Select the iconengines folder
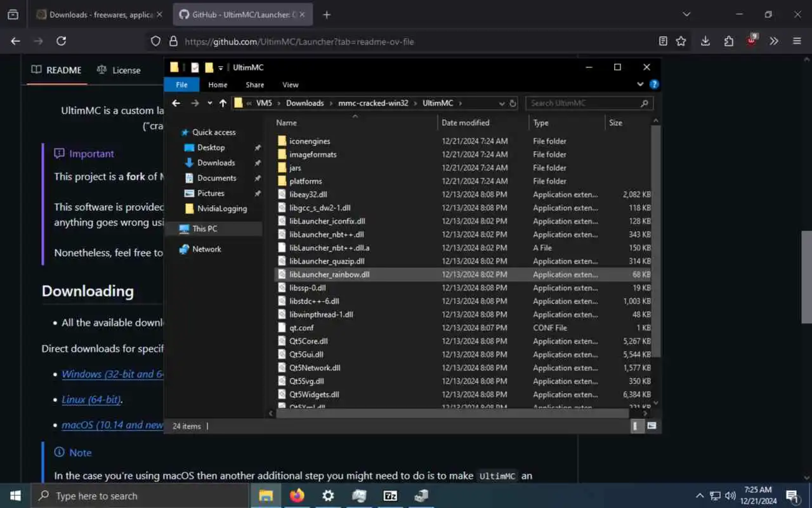This screenshot has width=812, height=508. point(310,141)
